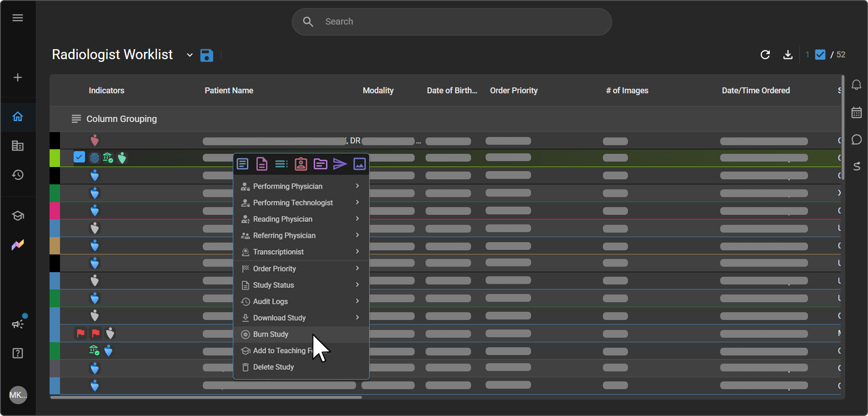868x416 pixels.
Task: Click the horizontal scrollbar under the table
Action: (206, 397)
